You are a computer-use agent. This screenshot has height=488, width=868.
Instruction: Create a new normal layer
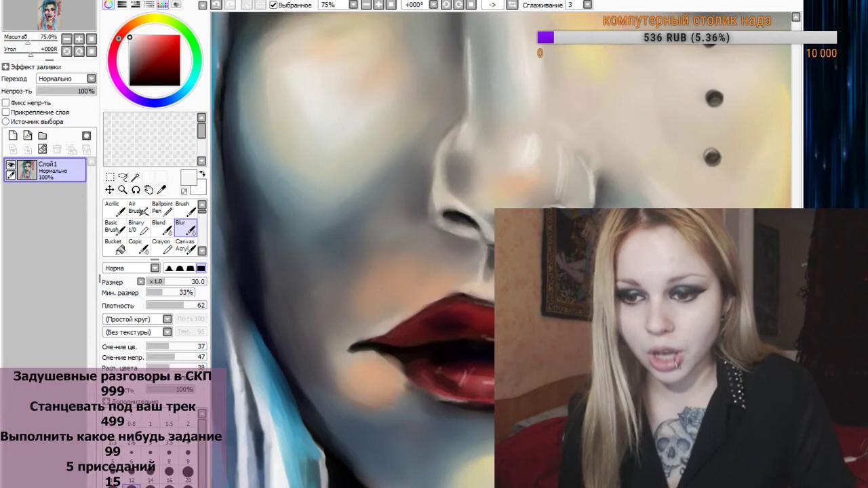(x=13, y=136)
